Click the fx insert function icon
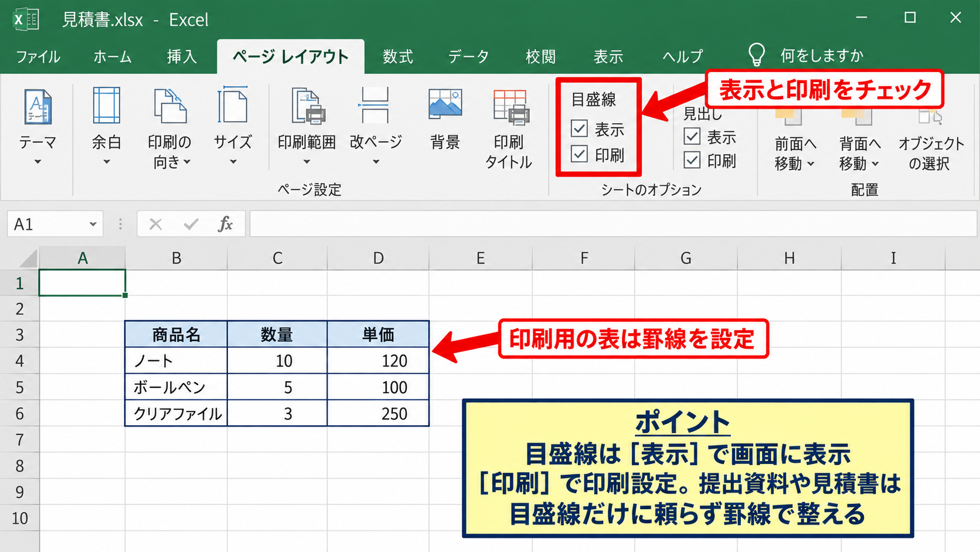The image size is (980, 552). [x=226, y=224]
